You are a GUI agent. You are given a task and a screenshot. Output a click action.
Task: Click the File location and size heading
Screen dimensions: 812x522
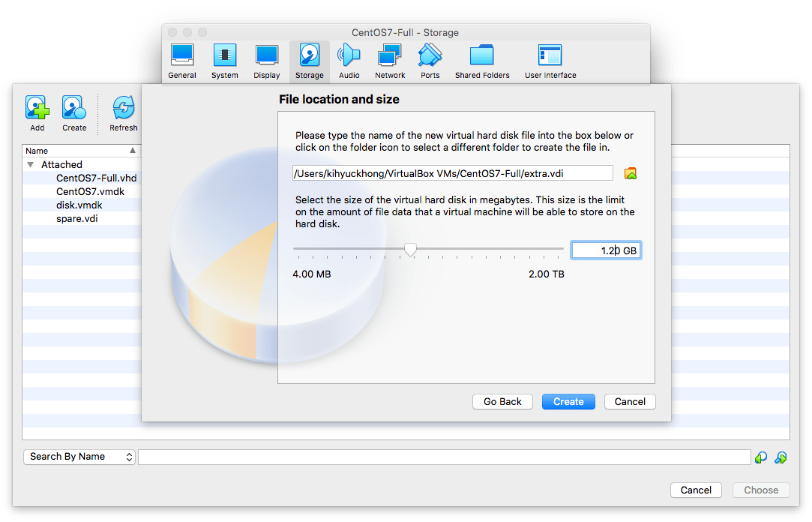point(339,100)
